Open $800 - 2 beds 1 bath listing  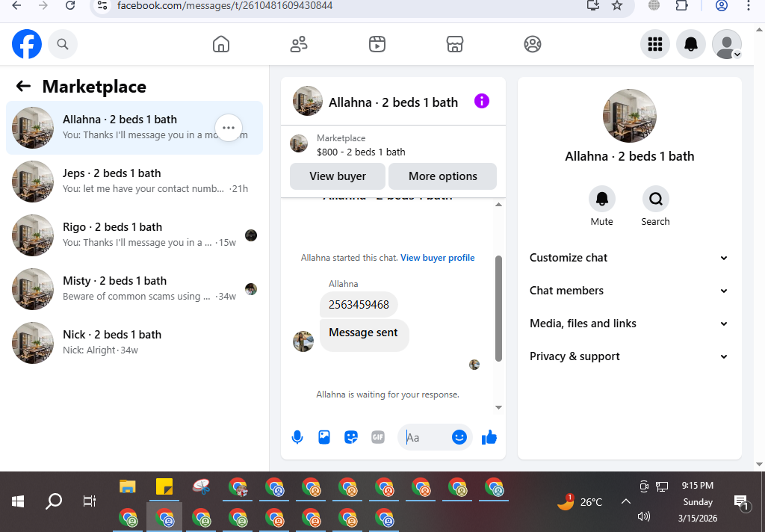pos(361,152)
